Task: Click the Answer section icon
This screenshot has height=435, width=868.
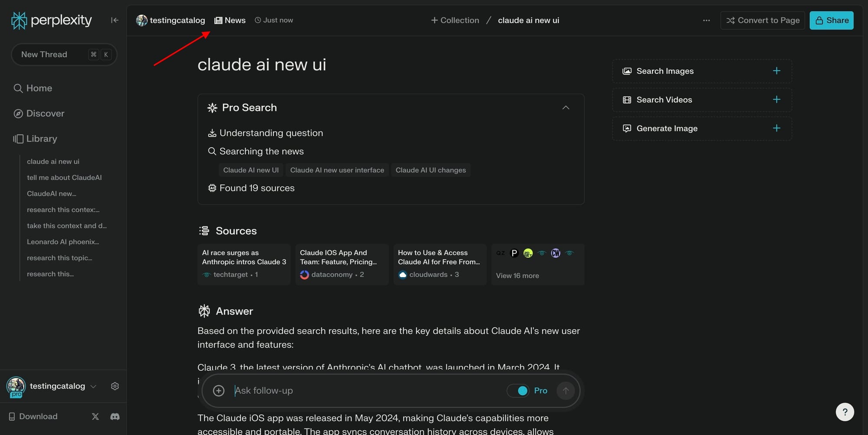Action: coord(204,311)
